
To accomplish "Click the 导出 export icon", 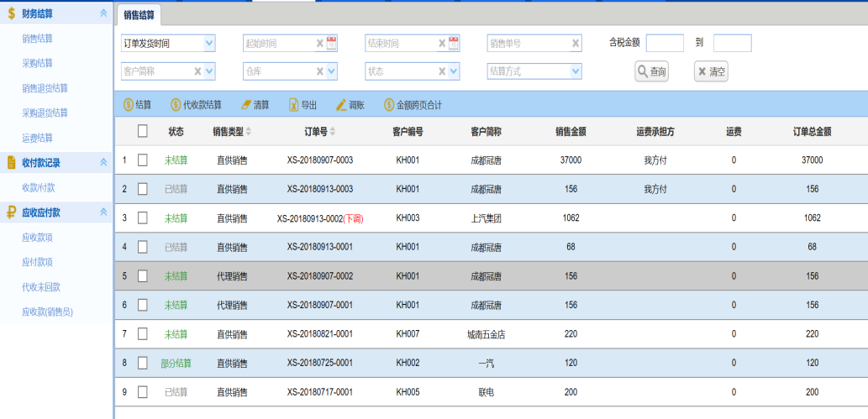I will tap(293, 105).
